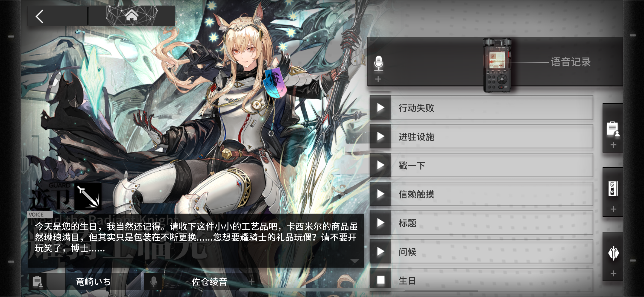644x297 pixels.
Task: Play the 行动失败 voice line
Action: click(x=381, y=108)
